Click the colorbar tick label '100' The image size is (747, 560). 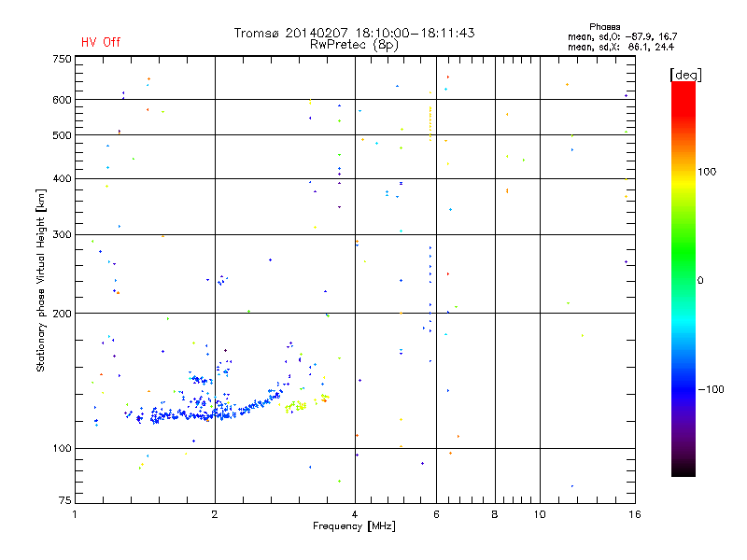pyautogui.click(x=707, y=172)
